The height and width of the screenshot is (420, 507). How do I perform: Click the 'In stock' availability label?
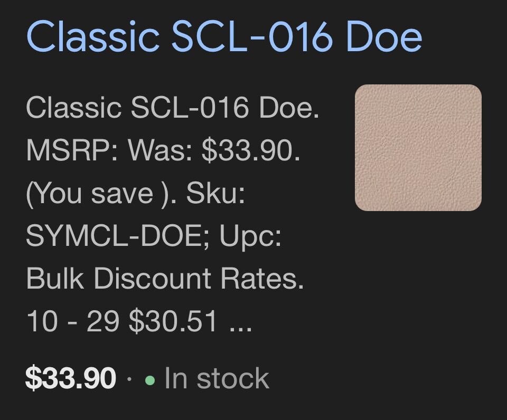(x=217, y=379)
